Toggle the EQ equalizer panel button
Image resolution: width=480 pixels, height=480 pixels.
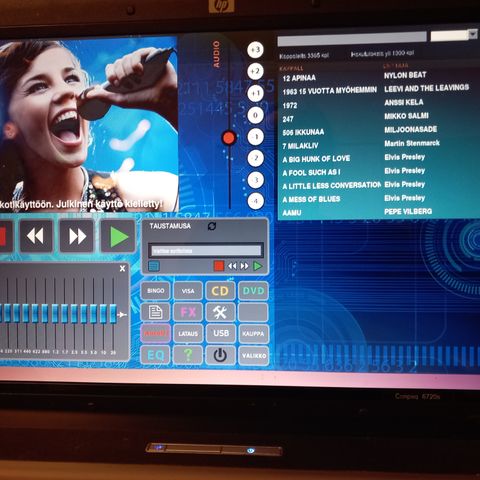[x=156, y=355]
